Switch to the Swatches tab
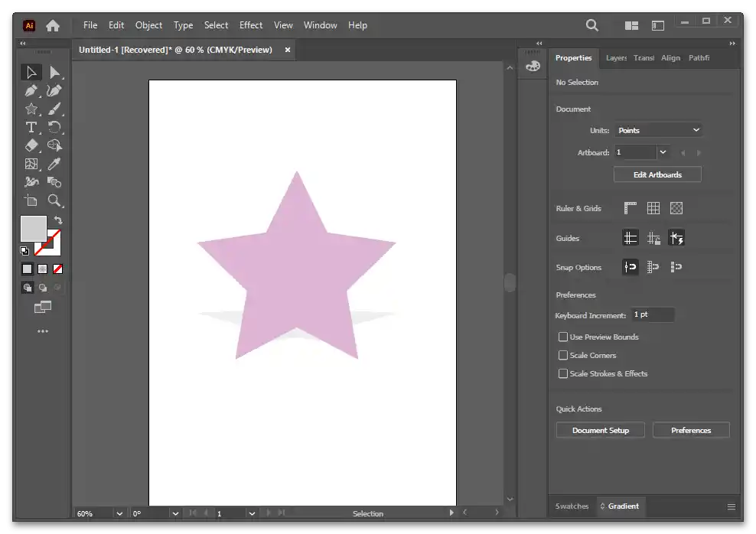Screen dimensions: 756x534 click(572, 506)
